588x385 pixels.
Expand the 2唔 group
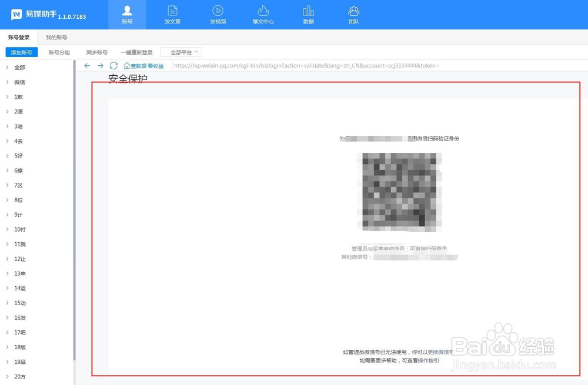[x=7, y=111]
